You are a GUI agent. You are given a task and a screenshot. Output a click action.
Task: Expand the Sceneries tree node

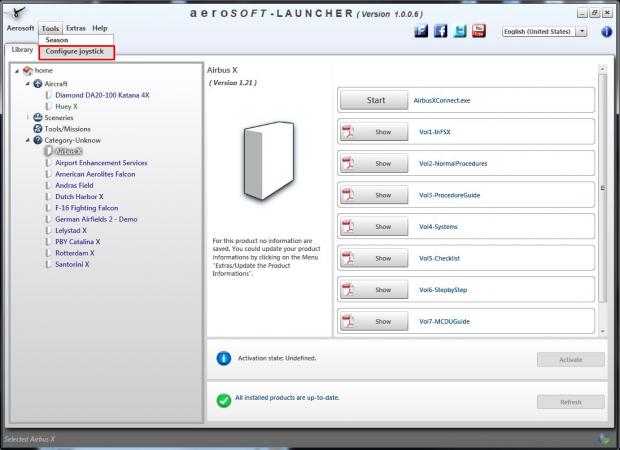(x=28, y=117)
